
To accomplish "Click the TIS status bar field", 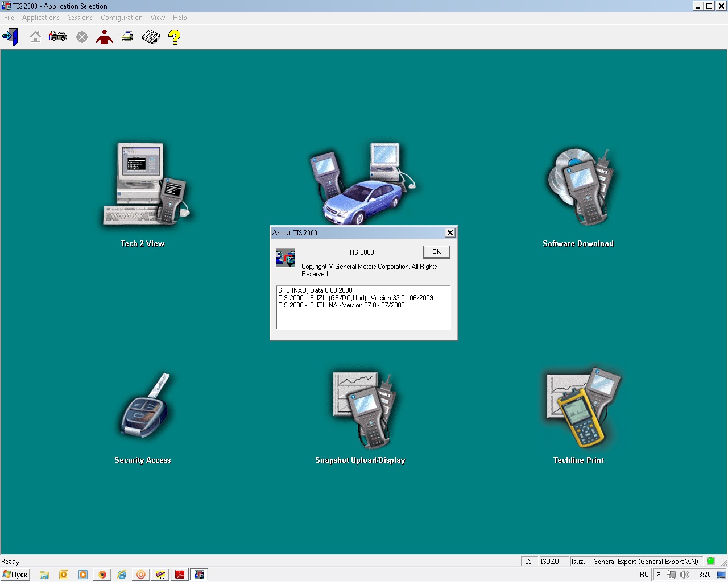I will [x=529, y=561].
